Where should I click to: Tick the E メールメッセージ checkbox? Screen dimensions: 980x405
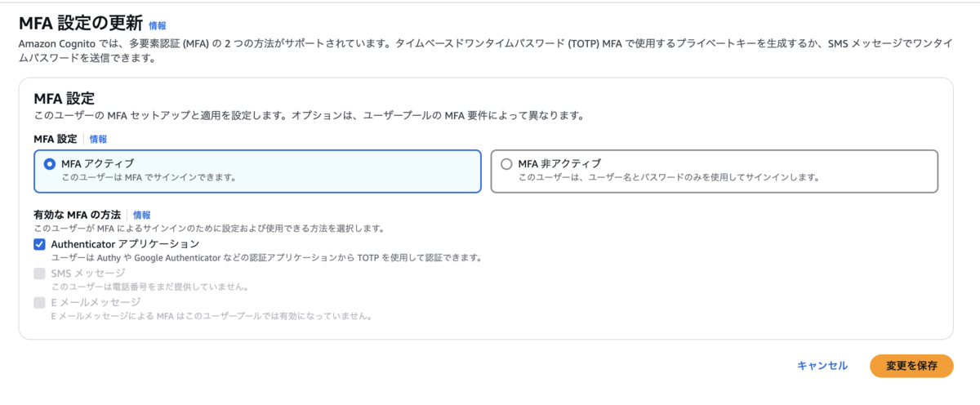click(39, 302)
